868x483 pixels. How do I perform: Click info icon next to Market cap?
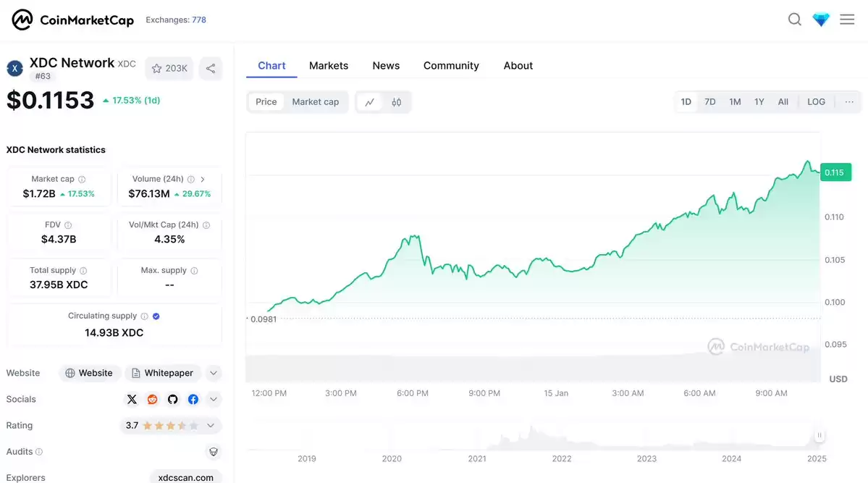[82, 180]
